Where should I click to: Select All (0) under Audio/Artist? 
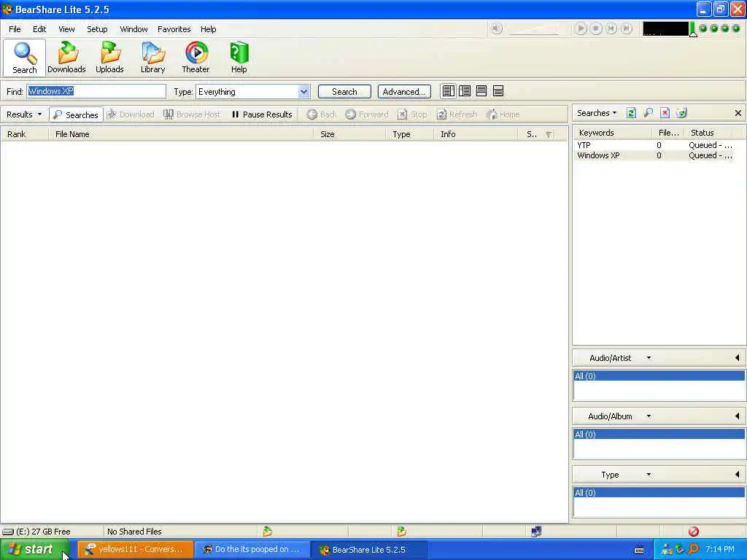[x=659, y=376]
